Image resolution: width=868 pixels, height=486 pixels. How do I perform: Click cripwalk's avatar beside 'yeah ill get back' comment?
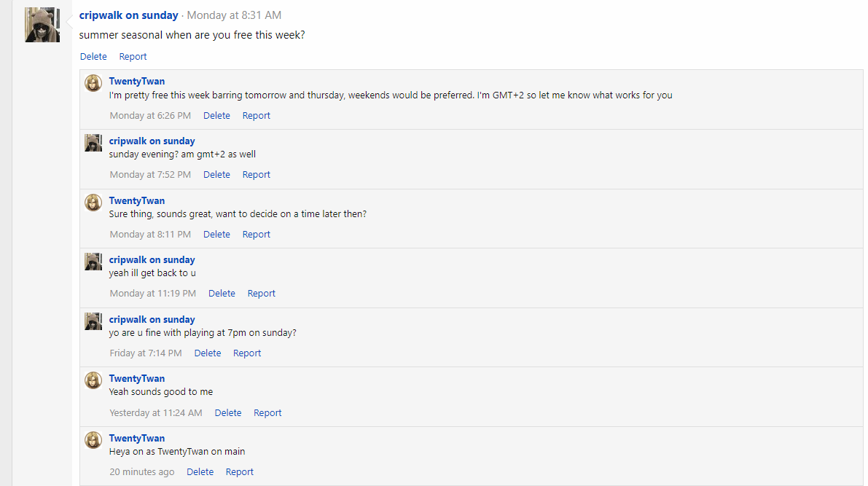(93, 262)
